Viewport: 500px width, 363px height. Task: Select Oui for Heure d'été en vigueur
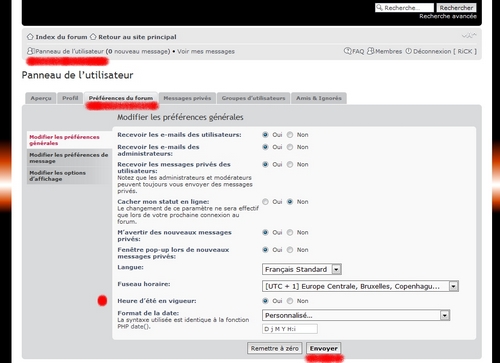point(265,301)
